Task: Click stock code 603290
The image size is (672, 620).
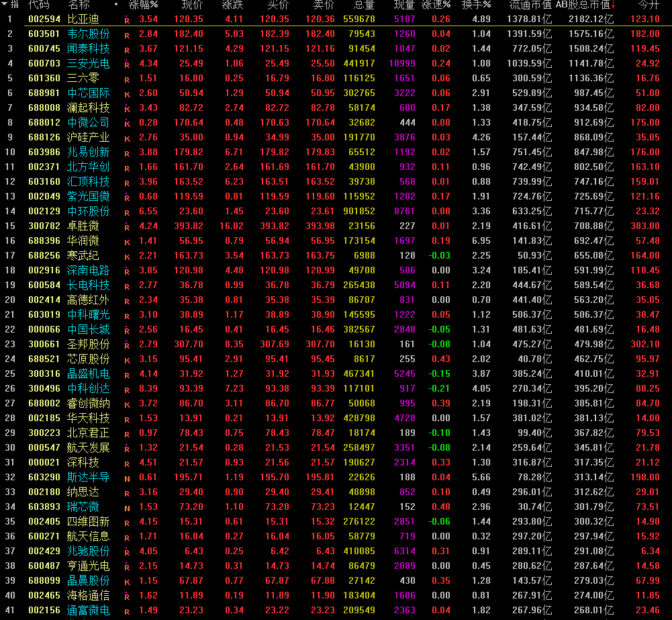Action: (44, 477)
